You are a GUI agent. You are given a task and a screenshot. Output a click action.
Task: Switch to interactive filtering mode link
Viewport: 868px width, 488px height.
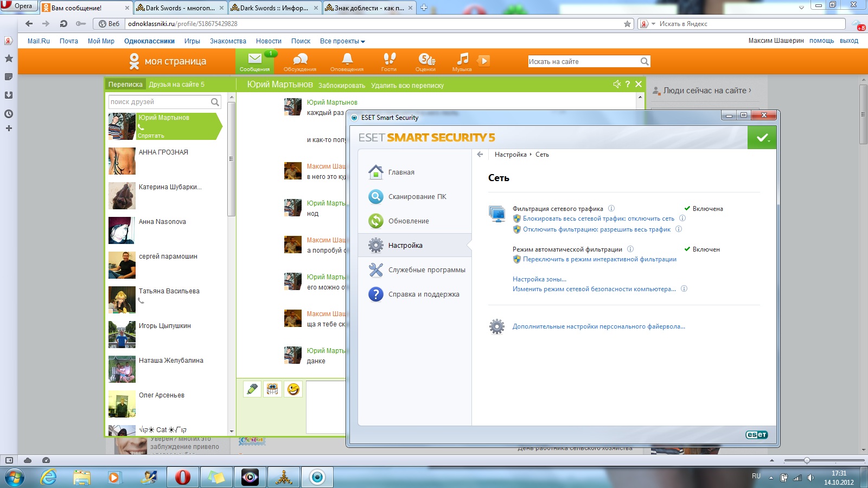(x=599, y=259)
